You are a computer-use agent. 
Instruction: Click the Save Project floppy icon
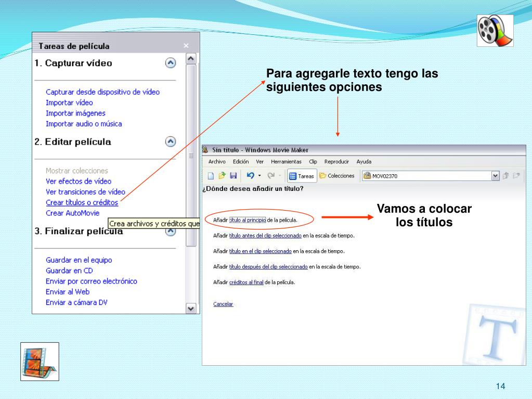[x=233, y=175]
